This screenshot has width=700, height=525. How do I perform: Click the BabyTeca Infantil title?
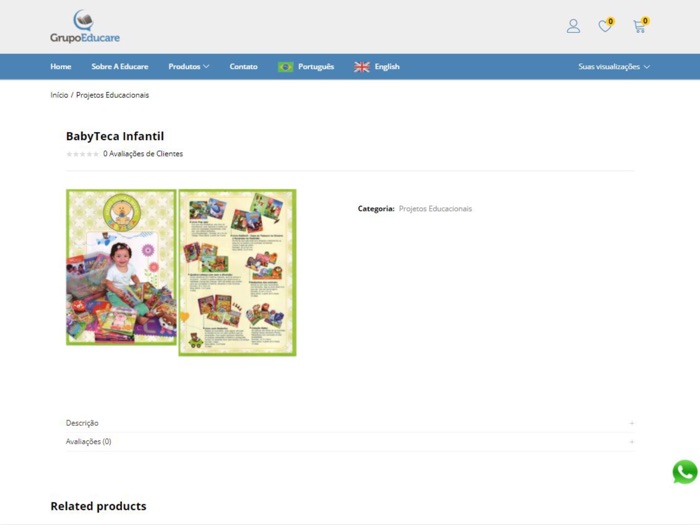click(115, 136)
